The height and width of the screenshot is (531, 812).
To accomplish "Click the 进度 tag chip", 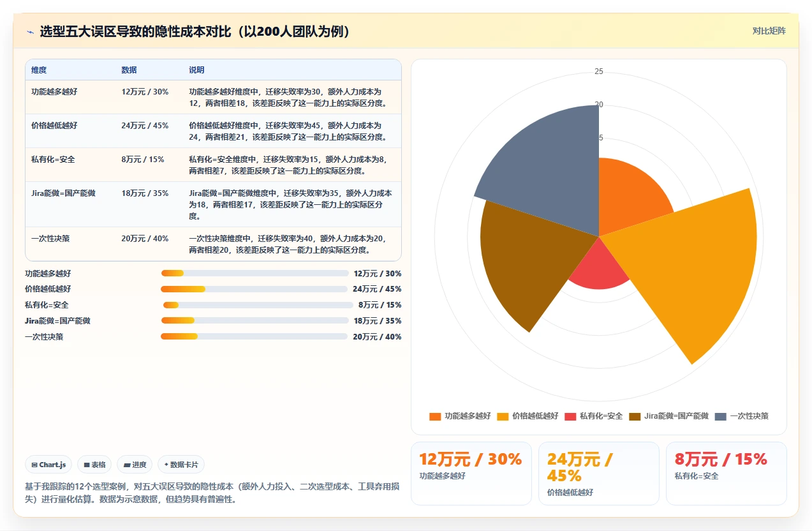I will (x=135, y=465).
